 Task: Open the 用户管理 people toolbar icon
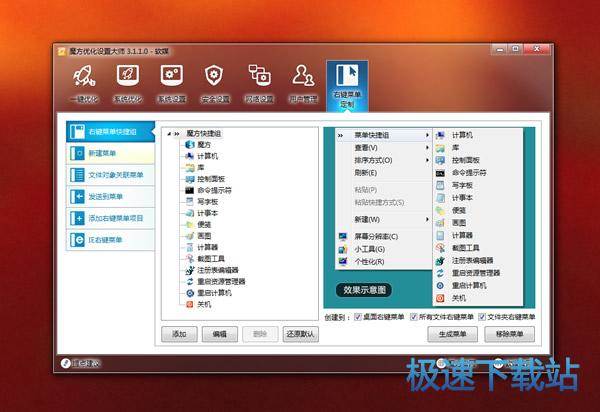coord(303,84)
